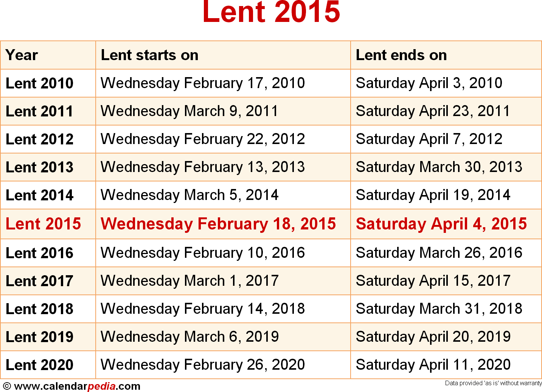The height and width of the screenshot is (392, 542).
Task: Click the 'Lent 2015' red title
Action: (271, 12)
